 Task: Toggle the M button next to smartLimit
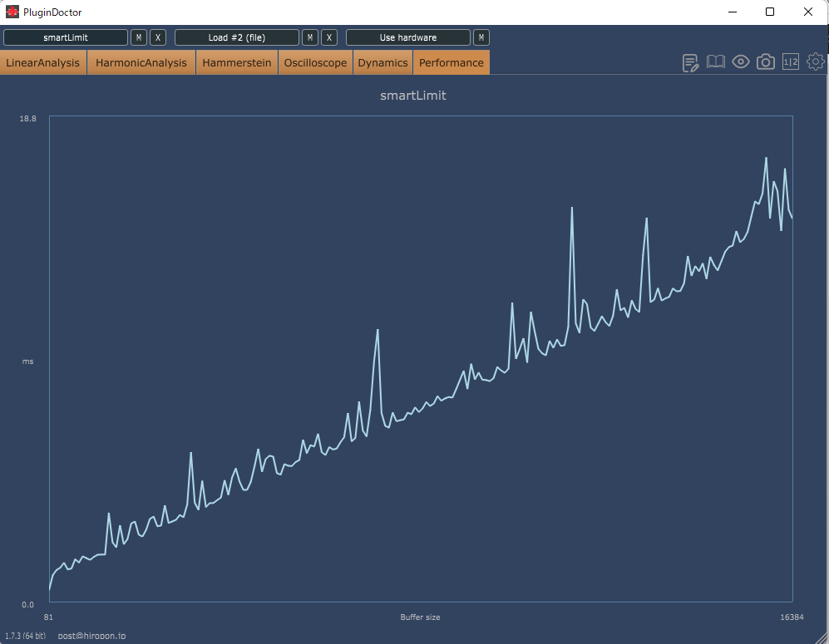[x=139, y=37]
